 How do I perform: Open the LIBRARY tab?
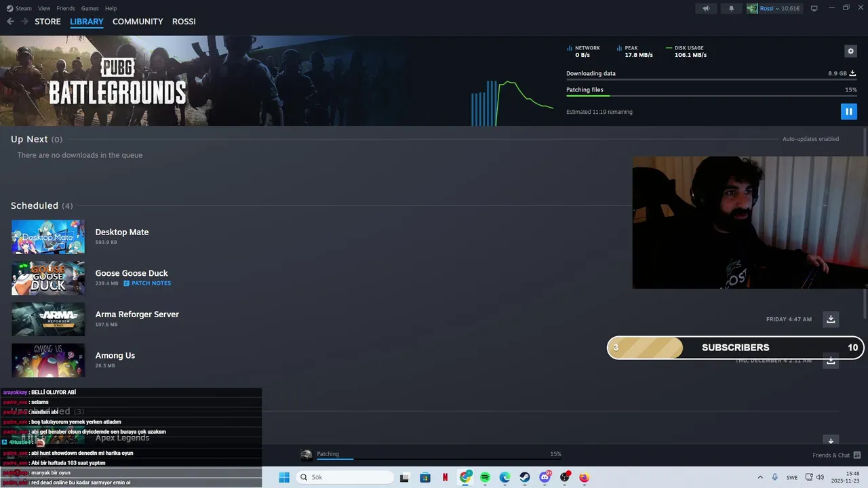click(x=87, y=22)
